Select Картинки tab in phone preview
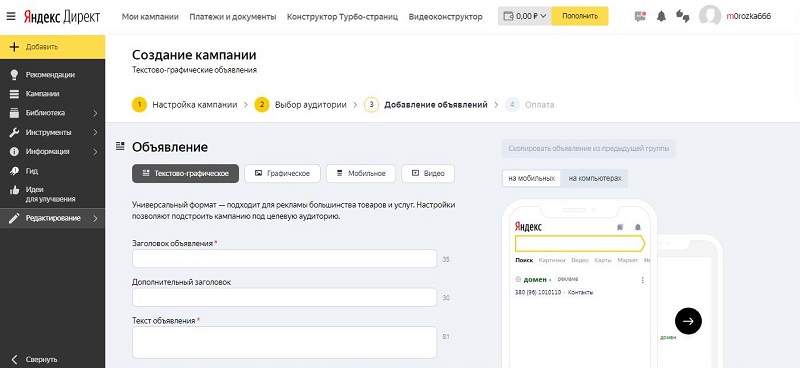800x368 pixels. tap(552, 260)
